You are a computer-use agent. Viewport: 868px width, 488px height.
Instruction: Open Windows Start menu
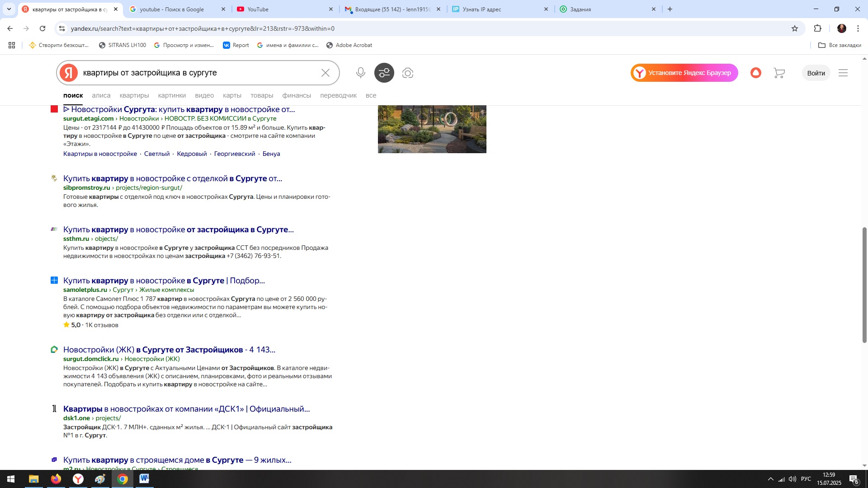click(11, 479)
